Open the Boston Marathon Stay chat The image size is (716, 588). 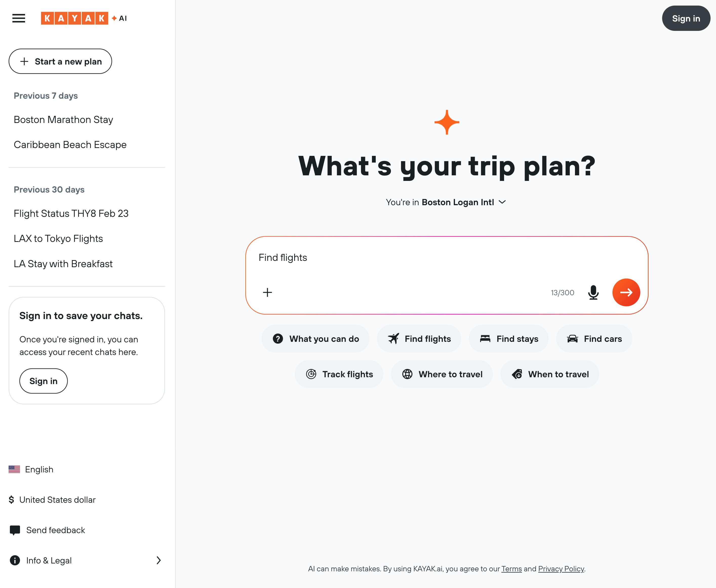coord(63,120)
